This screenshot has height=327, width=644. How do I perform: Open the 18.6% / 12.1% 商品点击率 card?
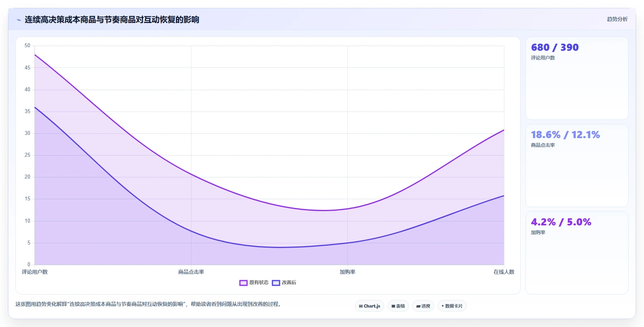[x=577, y=165]
